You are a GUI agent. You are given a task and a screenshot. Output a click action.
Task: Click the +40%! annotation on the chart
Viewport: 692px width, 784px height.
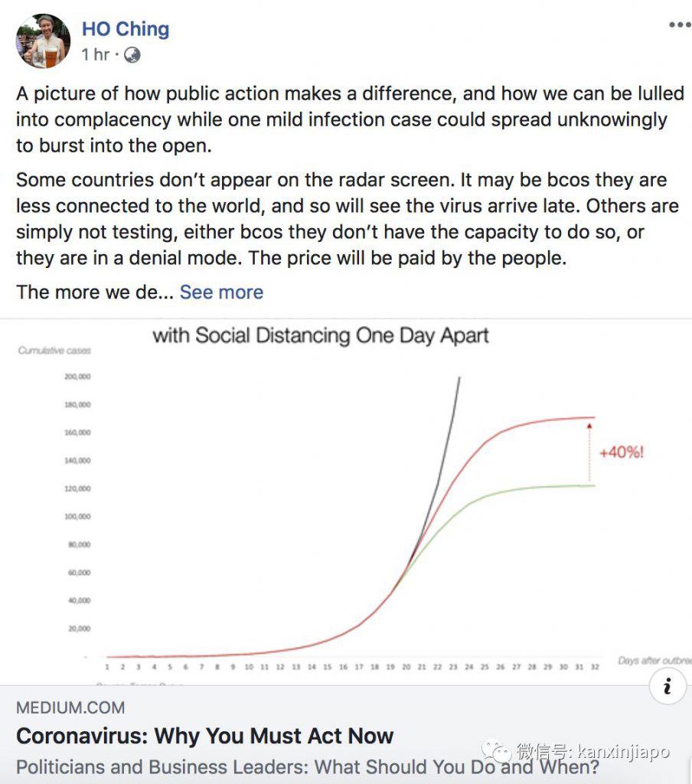click(621, 452)
